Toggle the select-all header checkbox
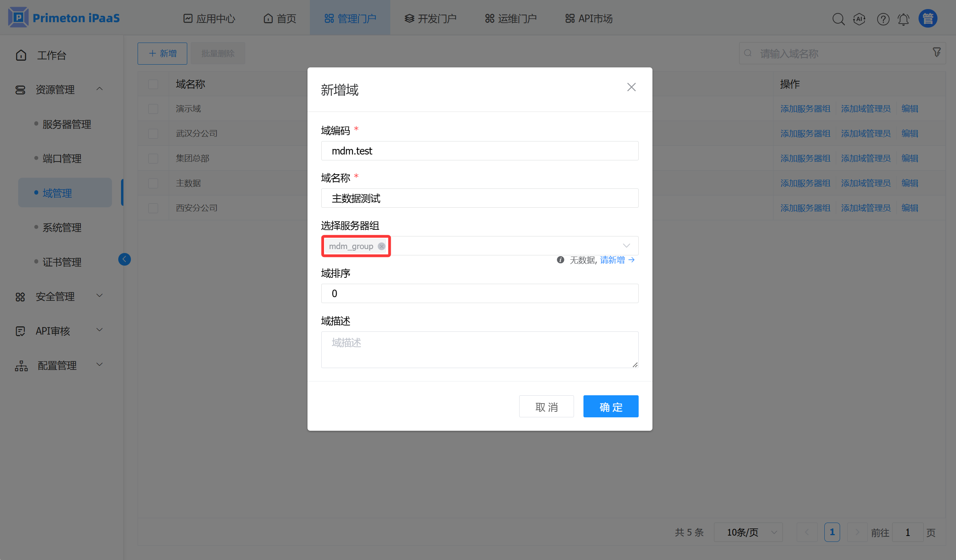Viewport: 956px width, 560px height. [153, 84]
